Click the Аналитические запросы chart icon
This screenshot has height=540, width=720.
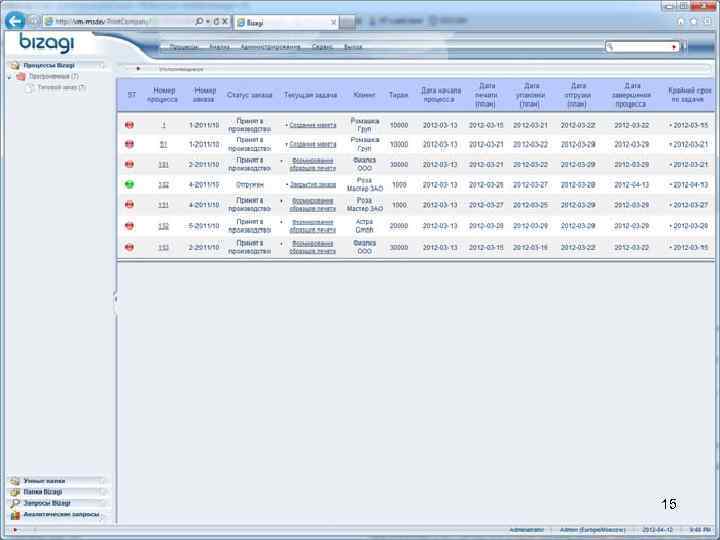pos(15,515)
